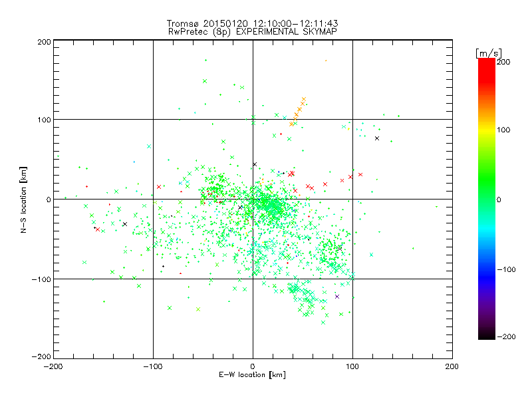Pick the blue band of the colorbar
This screenshot has width=532, height=399.
487,273
